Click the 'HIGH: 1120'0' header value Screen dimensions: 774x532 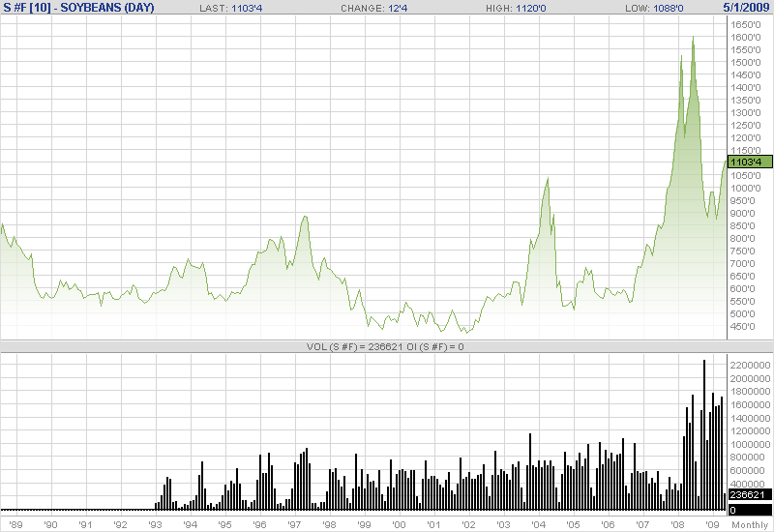tap(516, 9)
